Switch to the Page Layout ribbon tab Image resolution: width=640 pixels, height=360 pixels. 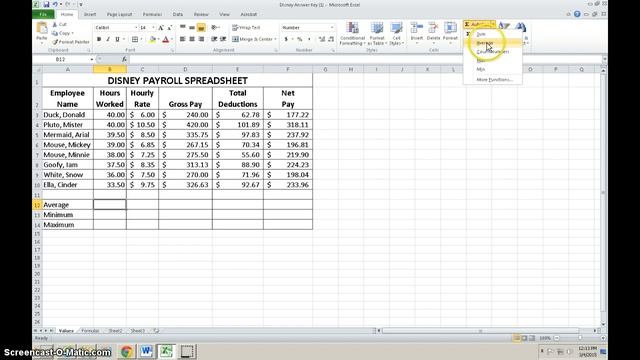(119, 14)
